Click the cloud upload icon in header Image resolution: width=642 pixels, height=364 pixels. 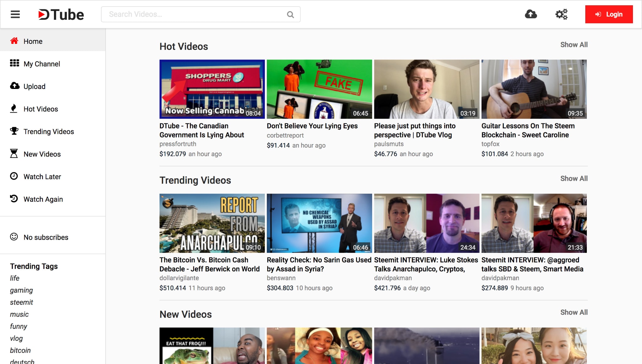click(531, 14)
